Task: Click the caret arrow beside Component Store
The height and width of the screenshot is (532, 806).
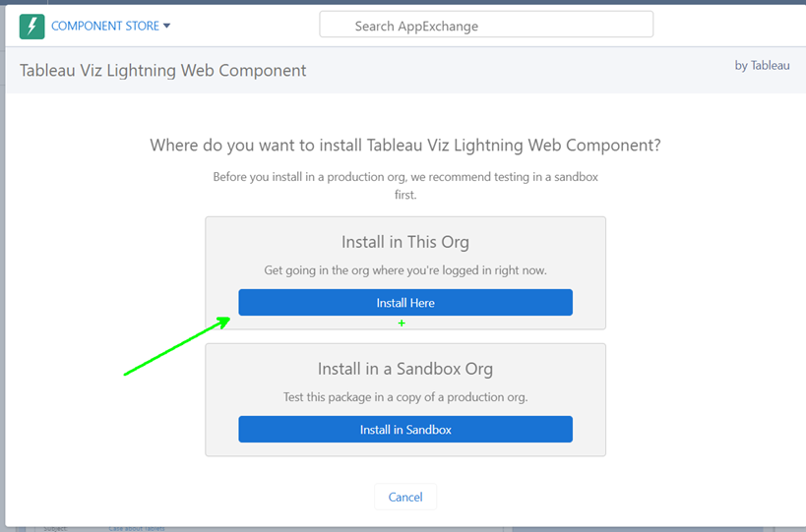Action: (x=167, y=26)
